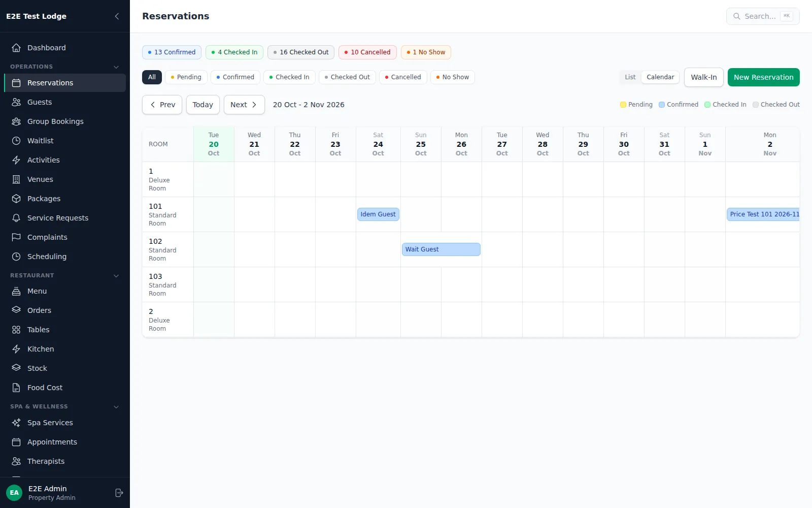Click the Venues building icon

[16, 179]
